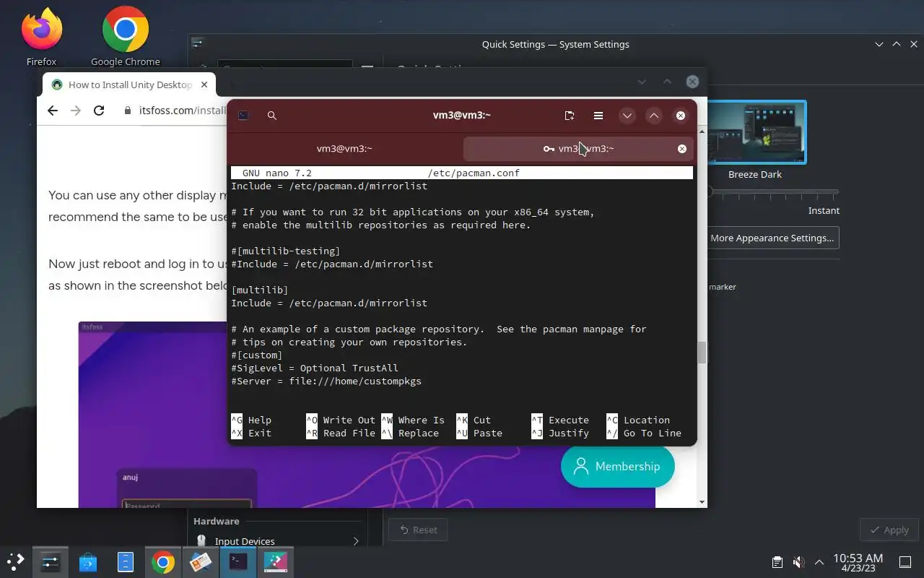Click the '^X Exit' nano shortcut
Image resolution: width=924 pixels, height=578 pixels.
pyautogui.click(x=251, y=433)
